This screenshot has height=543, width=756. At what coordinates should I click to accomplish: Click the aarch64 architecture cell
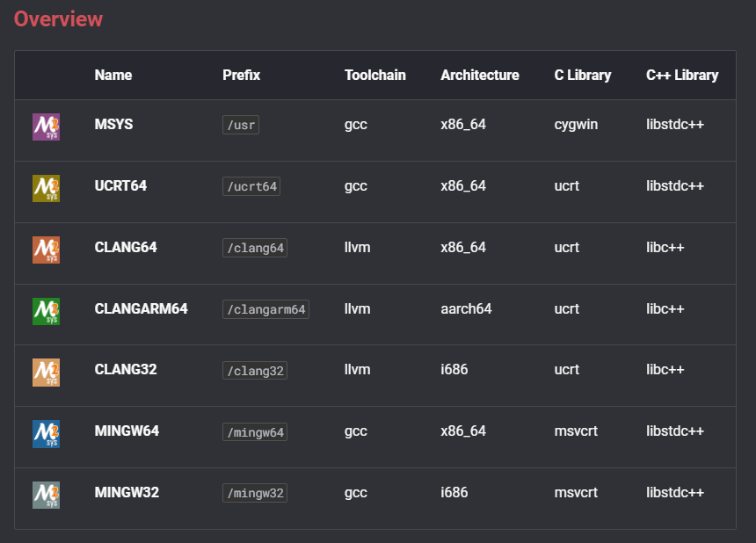(x=466, y=308)
